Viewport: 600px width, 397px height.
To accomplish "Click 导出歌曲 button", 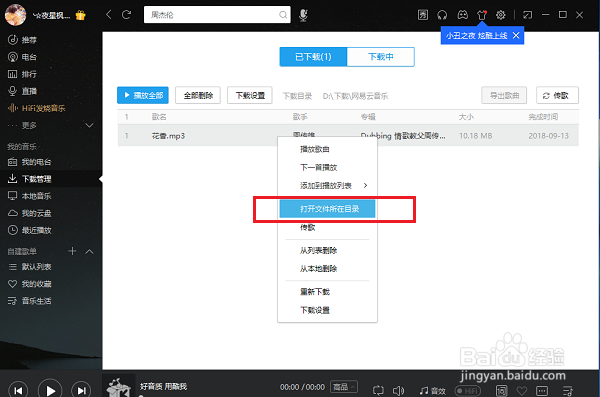I will pos(504,95).
